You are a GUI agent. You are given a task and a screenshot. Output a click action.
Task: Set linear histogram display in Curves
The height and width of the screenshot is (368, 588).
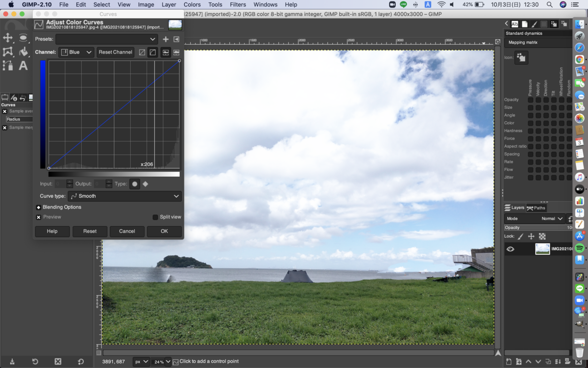[x=166, y=52]
